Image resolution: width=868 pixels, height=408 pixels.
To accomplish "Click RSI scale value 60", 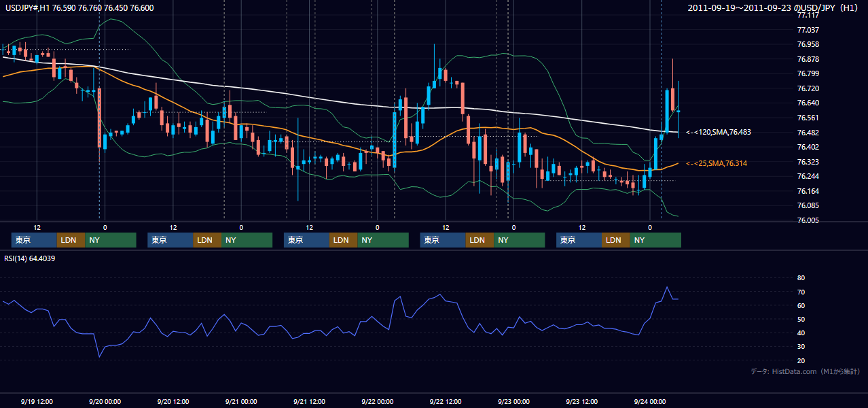I will coord(801,305).
